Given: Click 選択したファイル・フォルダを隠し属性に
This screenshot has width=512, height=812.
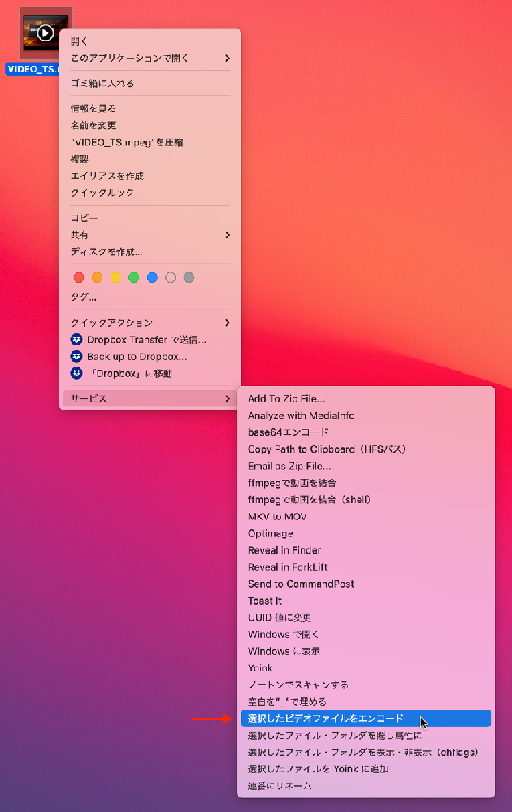Looking at the screenshot, I should (x=366, y=736).
